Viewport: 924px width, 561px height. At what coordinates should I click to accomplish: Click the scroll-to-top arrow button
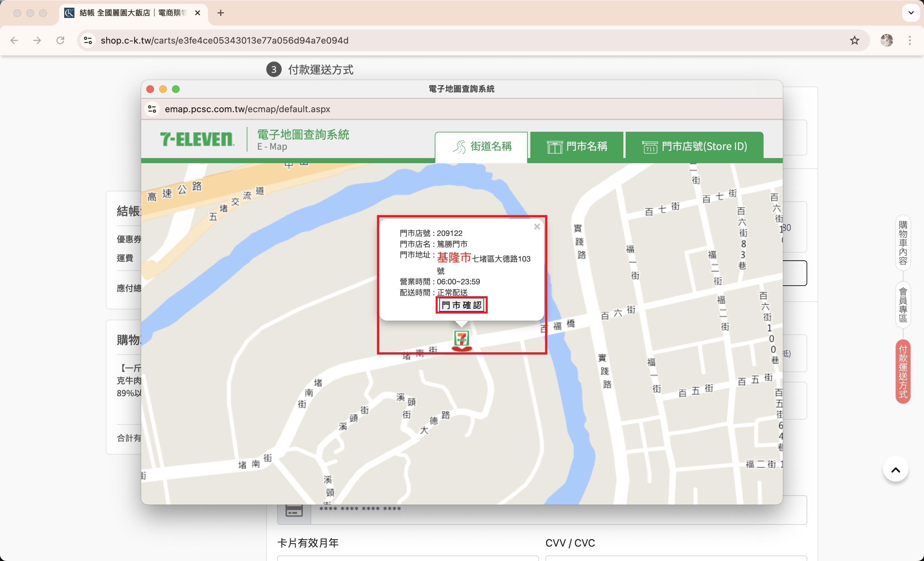896,470
